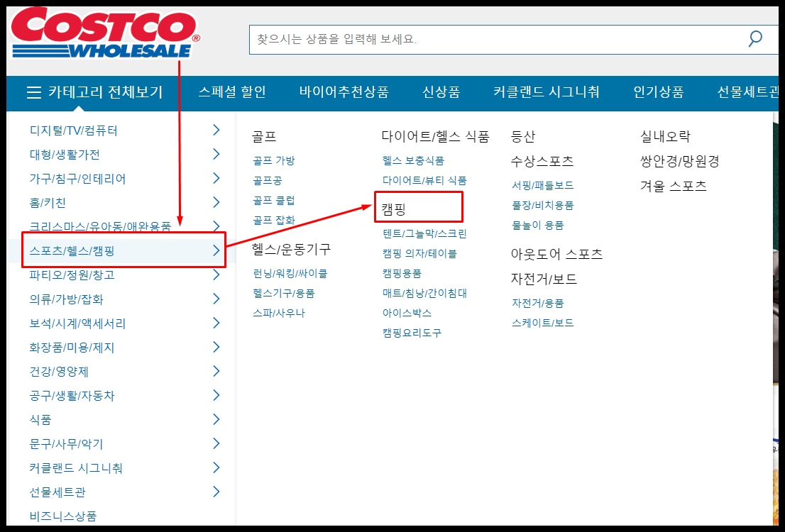Open the 아웃도어 스포츠 heading link
Image resolution: width=785 pixels, height=532 pixels.
[556, 254]
